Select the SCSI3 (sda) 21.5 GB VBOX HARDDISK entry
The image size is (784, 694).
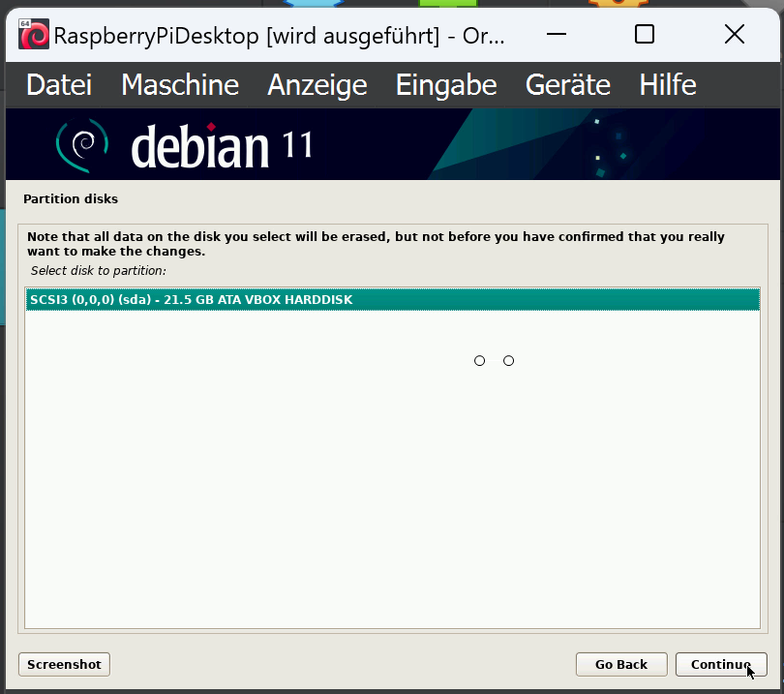(393, 299)
